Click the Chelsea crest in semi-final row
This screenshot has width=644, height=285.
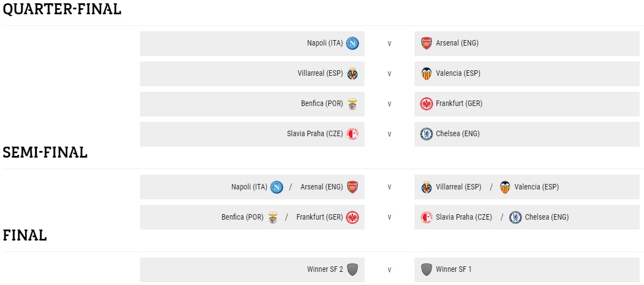pos(516,217)
